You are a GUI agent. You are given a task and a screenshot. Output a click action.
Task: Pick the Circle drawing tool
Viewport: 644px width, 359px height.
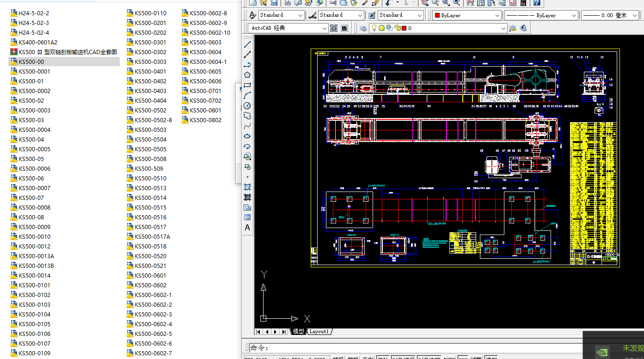point(247,106)
